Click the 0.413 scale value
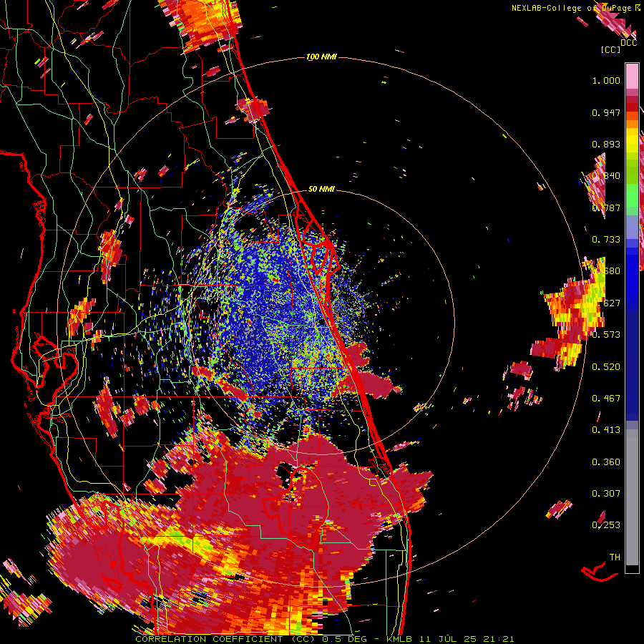The height and width of the screenshot is (644, 644). point(606,429)
